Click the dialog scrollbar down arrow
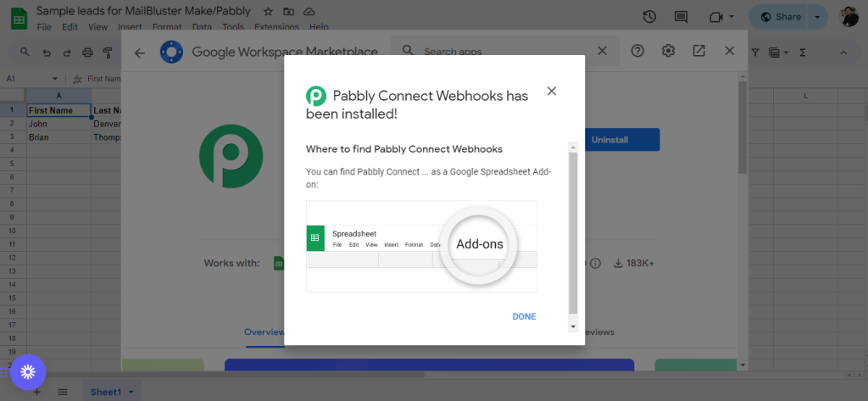Viewport: 868px width, 401px height. [x=573, y=326]
